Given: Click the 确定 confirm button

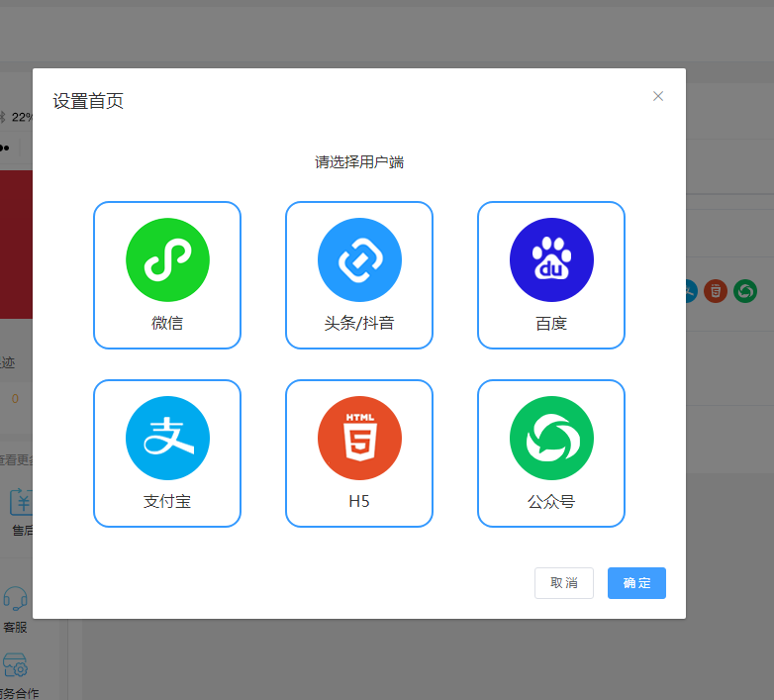Looking at the screenshot, I should [x=636, y=583].
